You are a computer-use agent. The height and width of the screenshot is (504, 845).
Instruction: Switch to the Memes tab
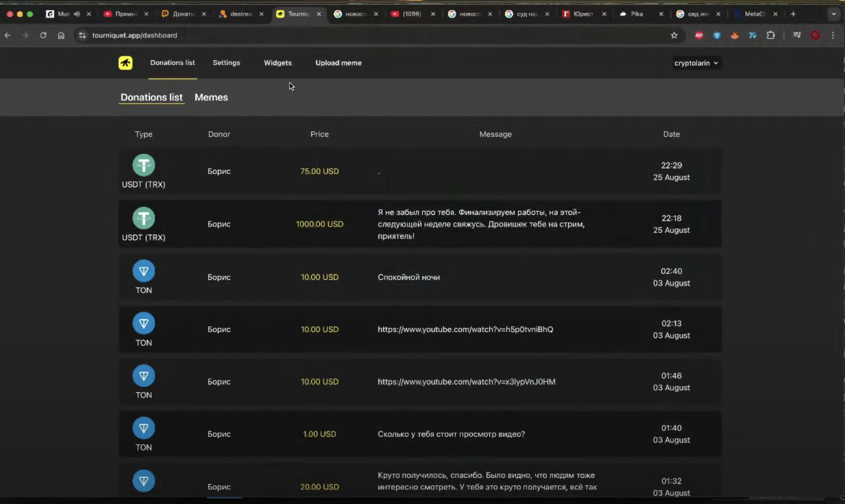point(211,97)
